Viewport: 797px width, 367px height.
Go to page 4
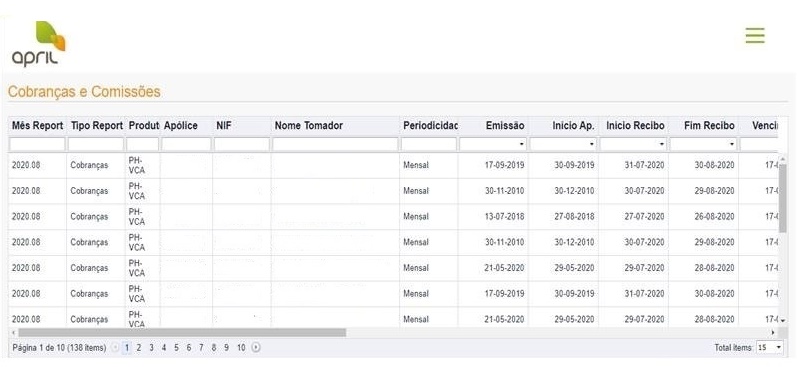coord(164,348)
